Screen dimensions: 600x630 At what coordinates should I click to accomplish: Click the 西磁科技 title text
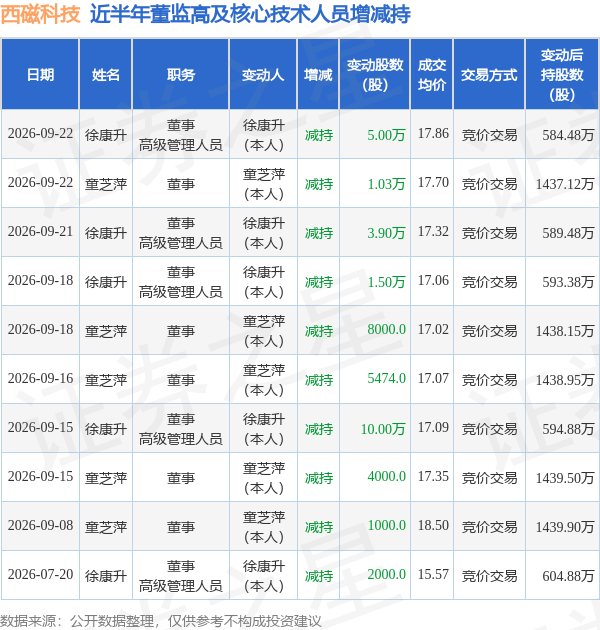[x=40, y=14]
